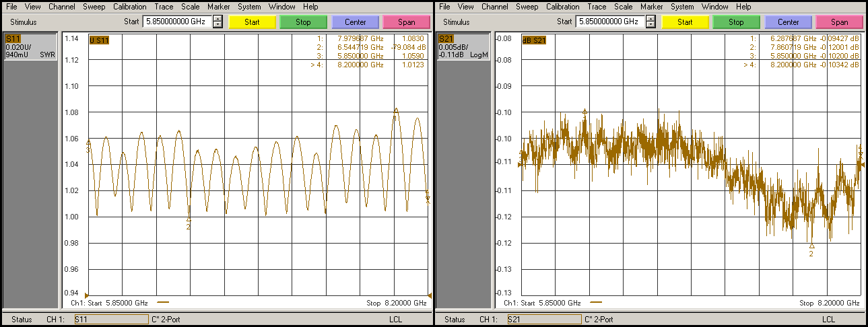Click marker 4 readout 1.0123 on S11 graph
Screen dimensions: 868x327
(413, 65)
